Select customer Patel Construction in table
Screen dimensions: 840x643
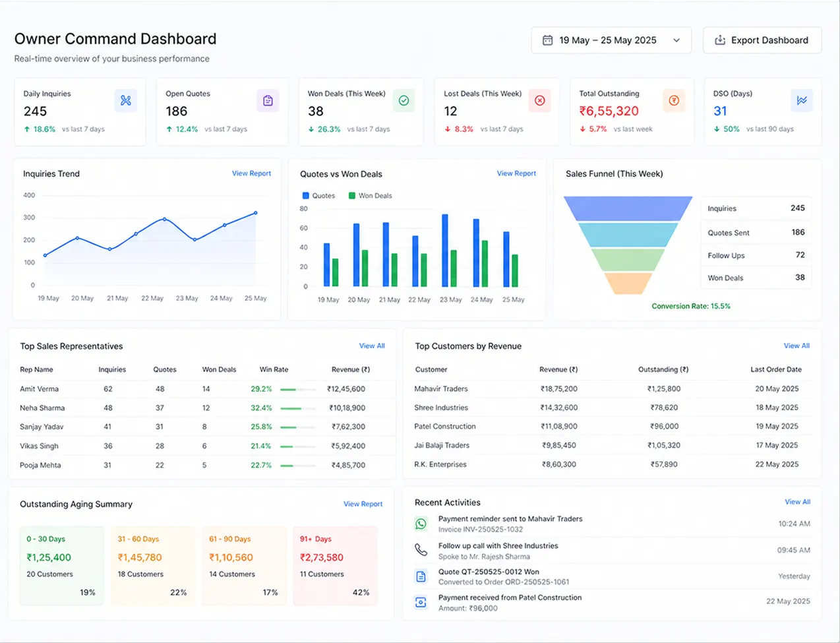pos(445,426)
